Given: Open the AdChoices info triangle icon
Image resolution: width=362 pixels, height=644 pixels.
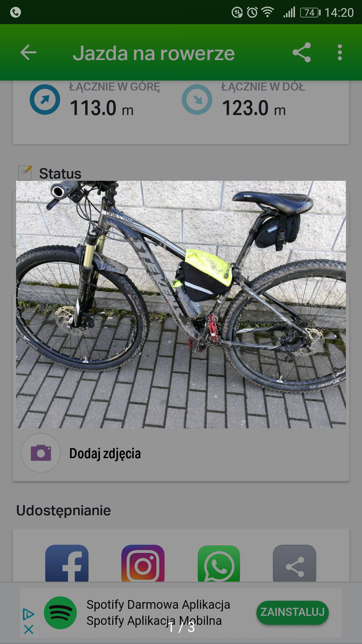Looking at the screenshot, I should 28,614.
